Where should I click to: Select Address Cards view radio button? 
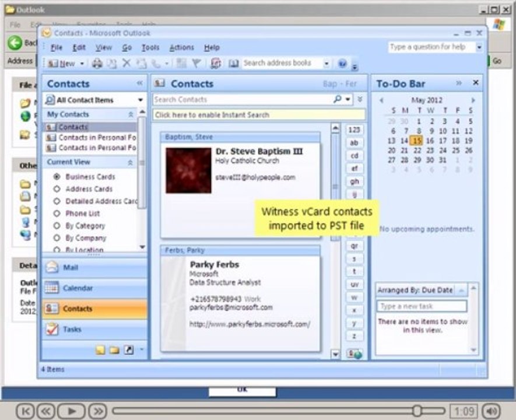(x=57, y=188)
